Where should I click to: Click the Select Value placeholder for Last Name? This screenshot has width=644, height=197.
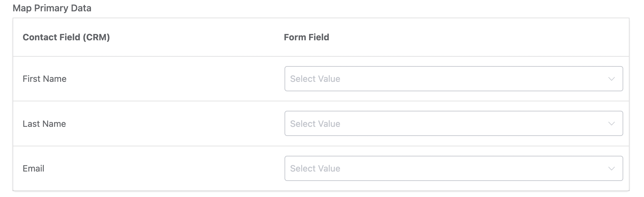click(315, 123)
